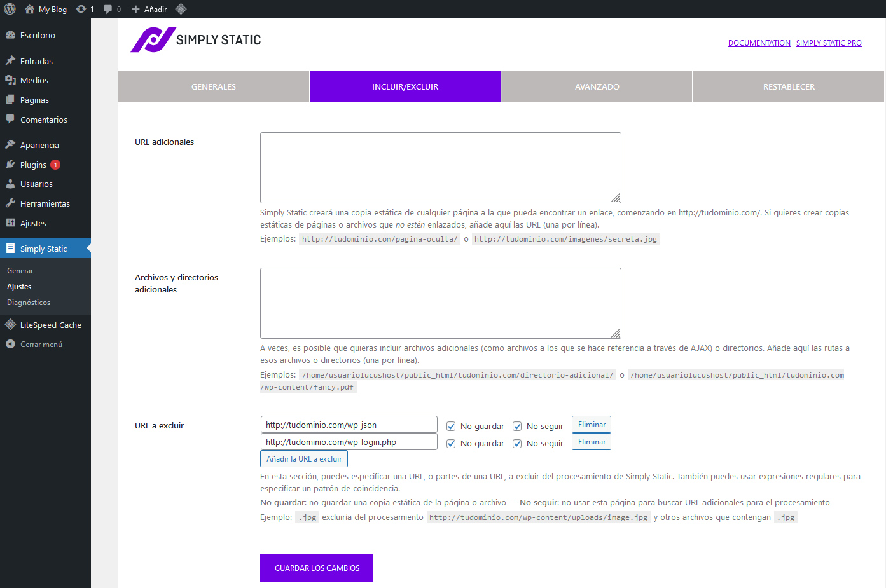Click the home icon beside My Blog
886x588 pixels.
(29, 9)
